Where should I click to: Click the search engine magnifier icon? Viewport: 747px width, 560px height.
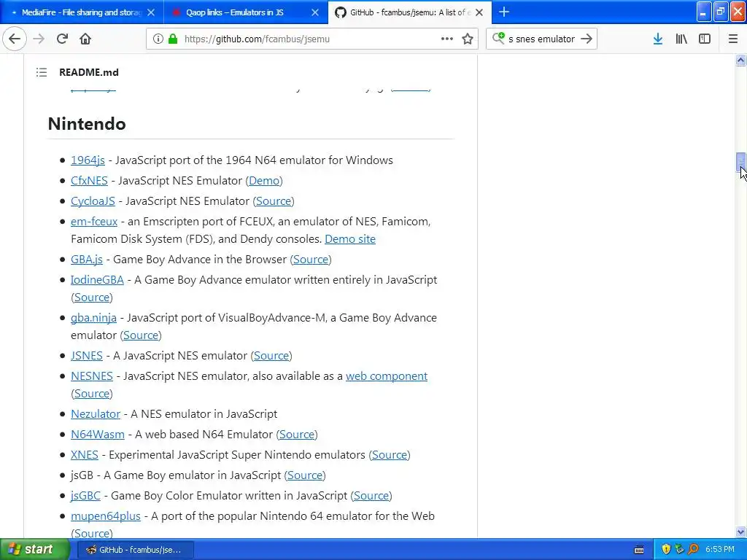point(498,38)
